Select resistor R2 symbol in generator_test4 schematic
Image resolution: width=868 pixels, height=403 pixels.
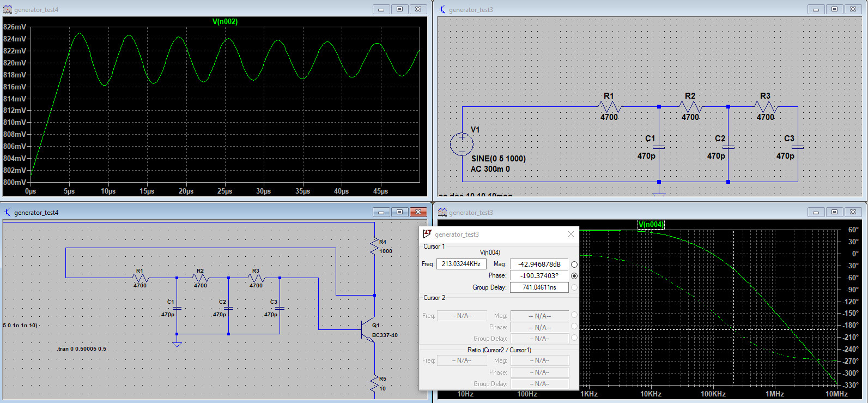[x=201, y=278]
